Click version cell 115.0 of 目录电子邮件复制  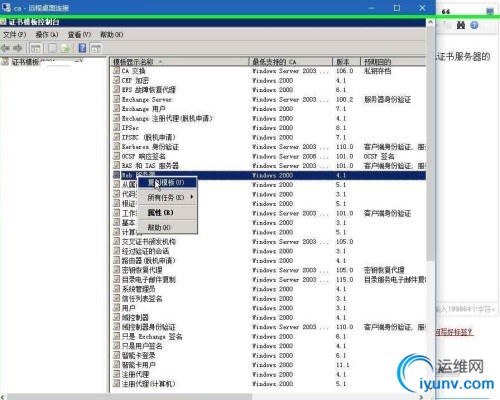[344, 279]
